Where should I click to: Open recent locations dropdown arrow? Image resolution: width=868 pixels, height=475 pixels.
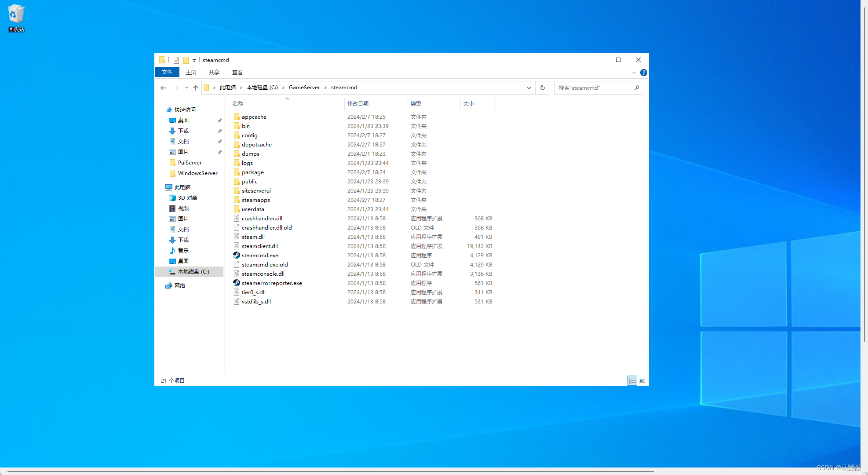coord(186,88)
